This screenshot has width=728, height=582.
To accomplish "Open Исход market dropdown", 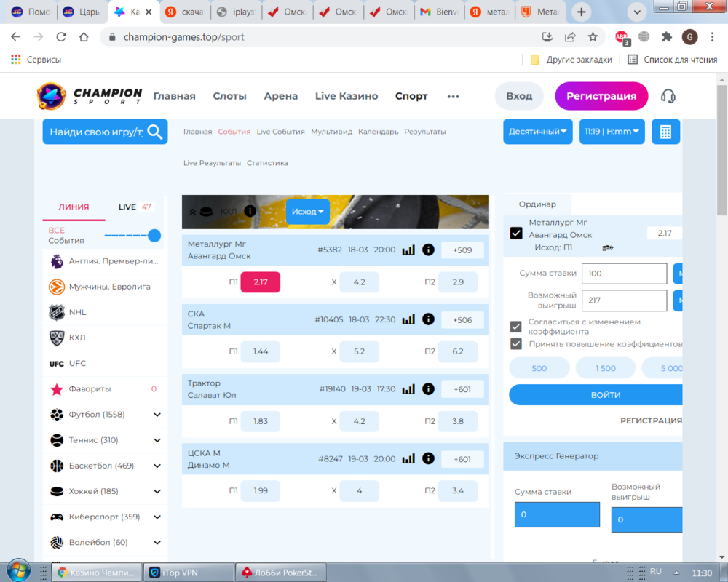I will [x=308, y=212].
